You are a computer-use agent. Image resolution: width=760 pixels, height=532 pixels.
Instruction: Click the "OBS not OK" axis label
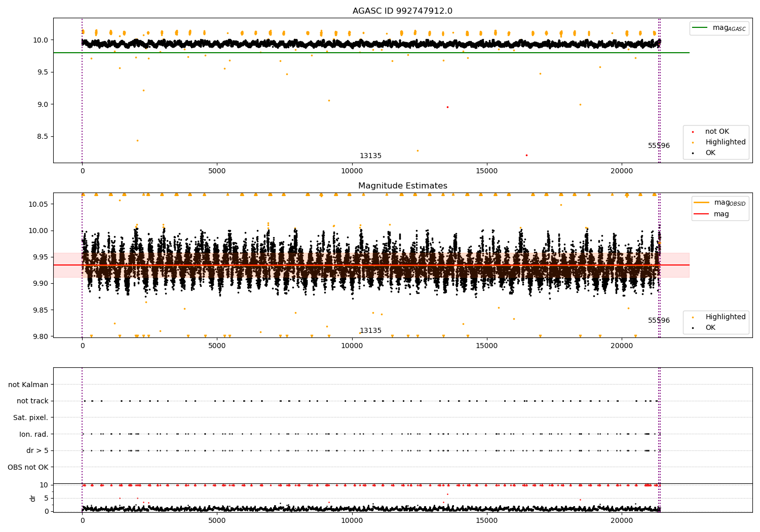[x=28, y=467]
